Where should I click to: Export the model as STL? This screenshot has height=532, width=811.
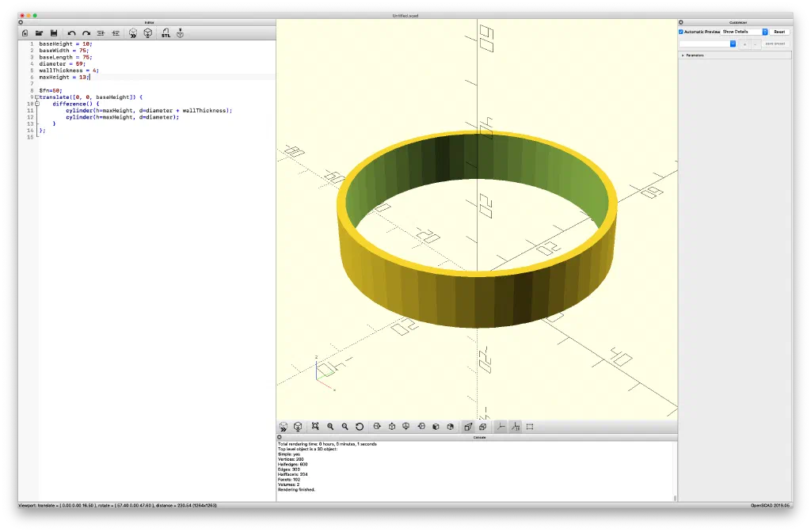pos(166,33)
